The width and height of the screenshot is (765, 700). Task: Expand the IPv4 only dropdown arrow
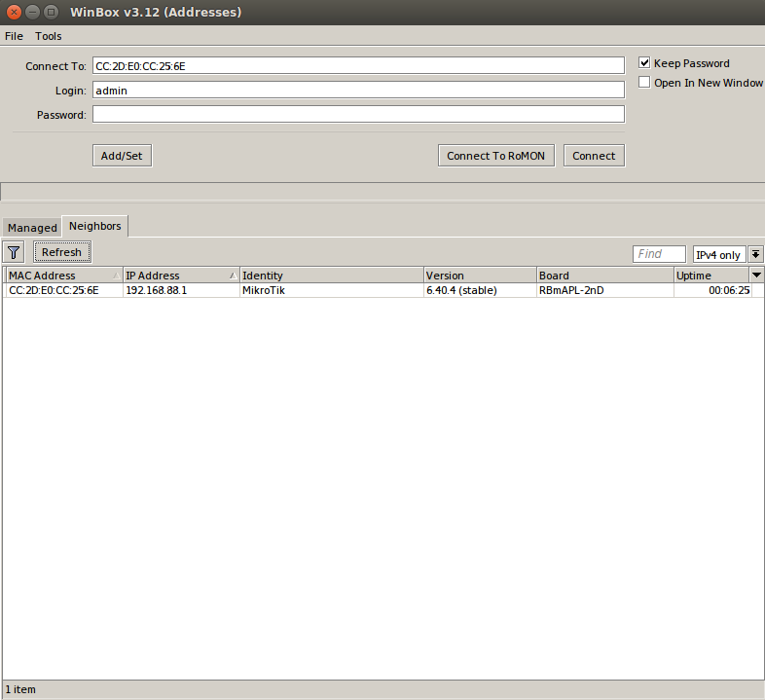tap(755, 254)
